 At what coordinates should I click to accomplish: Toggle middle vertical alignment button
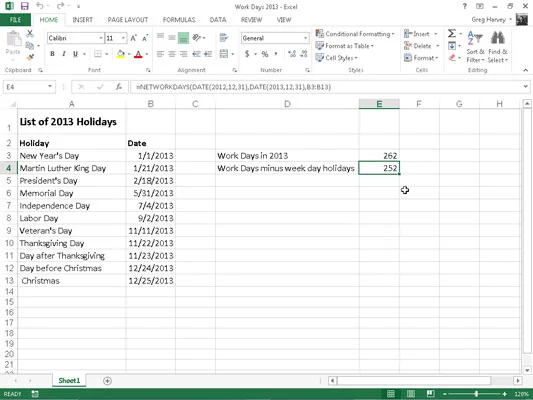tap(172, 37)
